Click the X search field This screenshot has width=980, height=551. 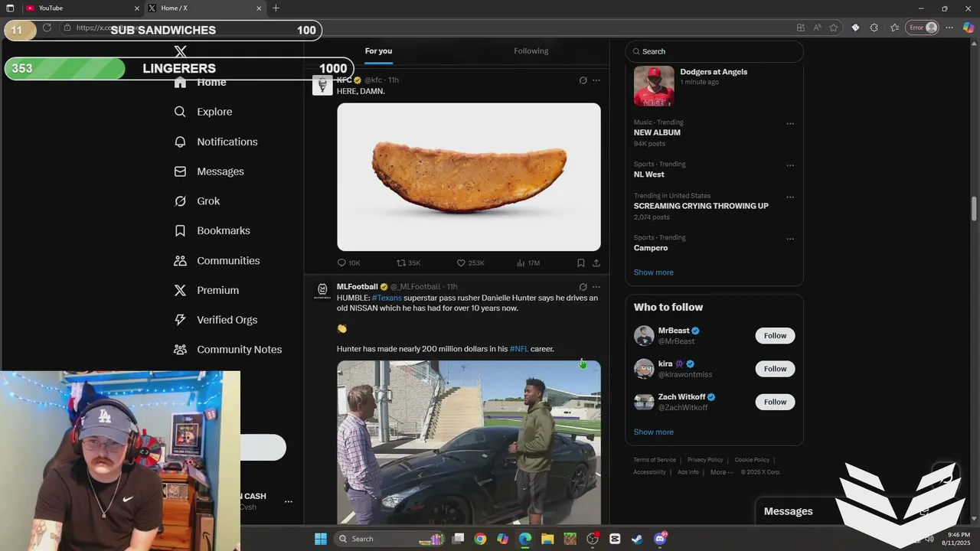(x=714, y=51)
